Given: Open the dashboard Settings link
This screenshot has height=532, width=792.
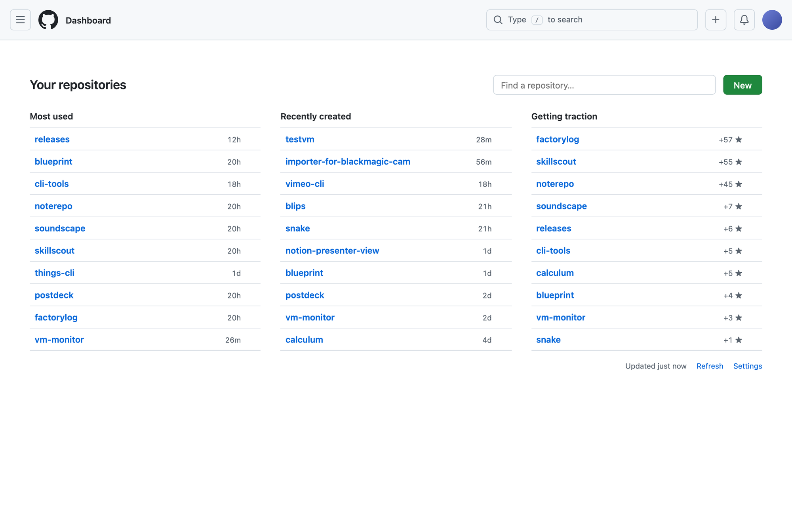Looking at the screenshot, I should pyautogui.click(x=747, y=366).
